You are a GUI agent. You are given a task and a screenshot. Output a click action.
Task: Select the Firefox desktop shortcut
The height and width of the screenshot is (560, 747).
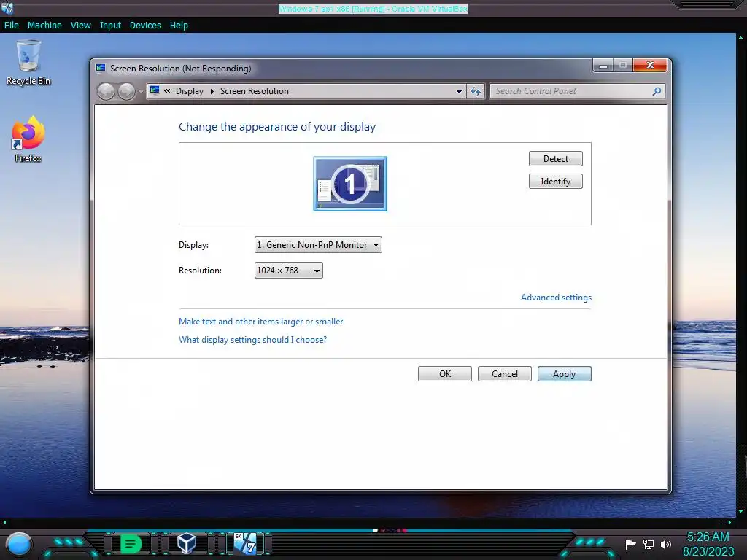pos(28,139)
